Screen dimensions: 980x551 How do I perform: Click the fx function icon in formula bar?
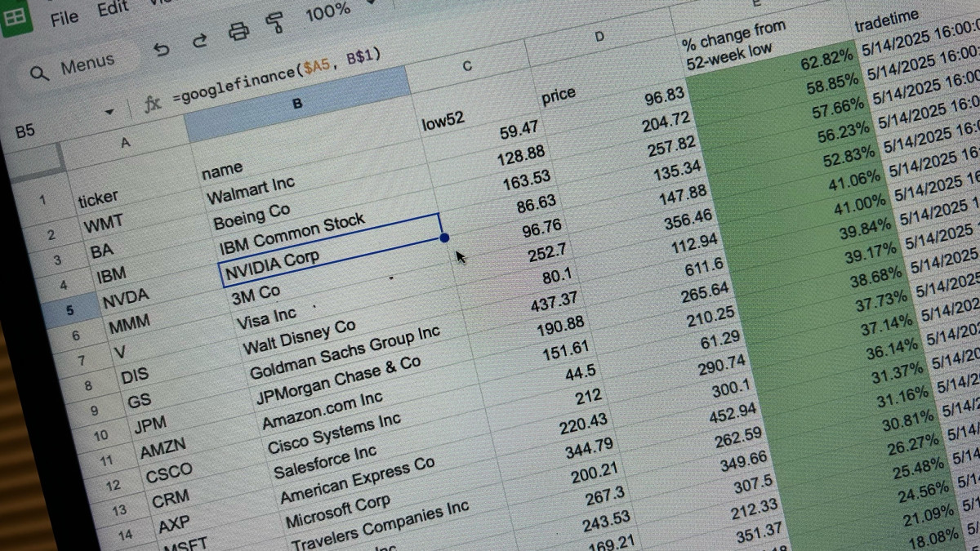click(152, 104)
